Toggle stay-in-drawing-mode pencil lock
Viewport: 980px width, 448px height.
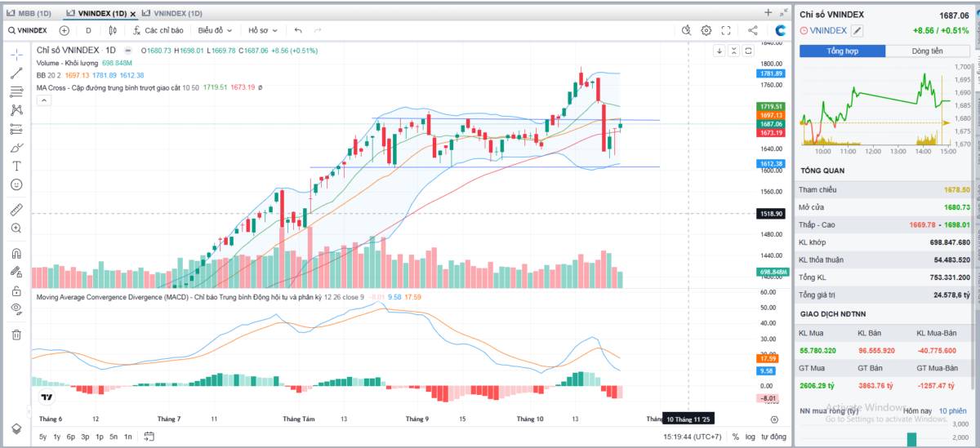click(x=16, y=272)
